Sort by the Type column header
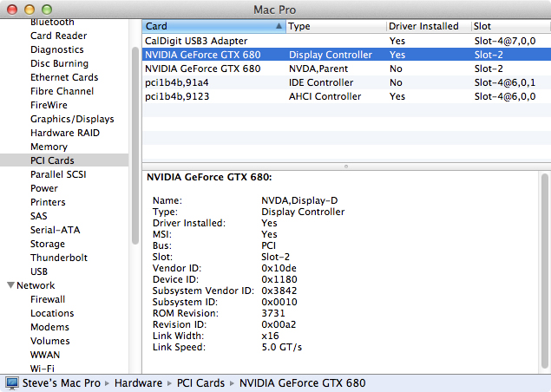Image resolution: width=551 pixels, height=392 pixels. coord(336,26)
